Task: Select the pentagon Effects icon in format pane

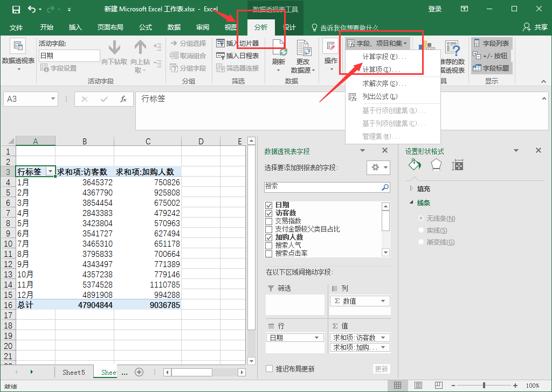Action: 436,165
